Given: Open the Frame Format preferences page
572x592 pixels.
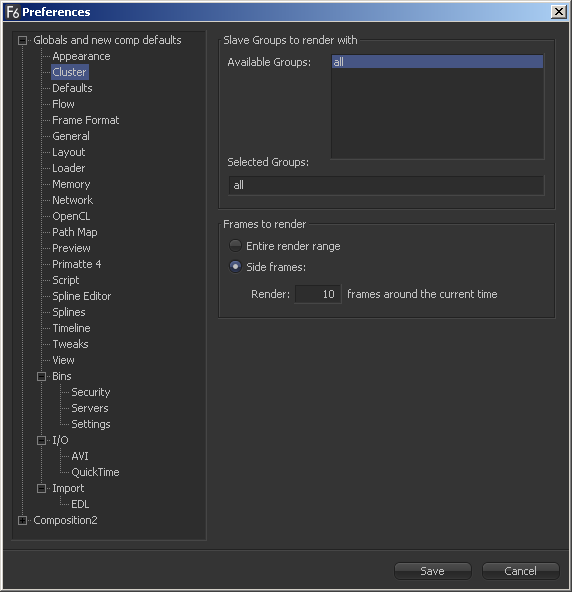Looking at the screenshot, I should coord(86,120).
